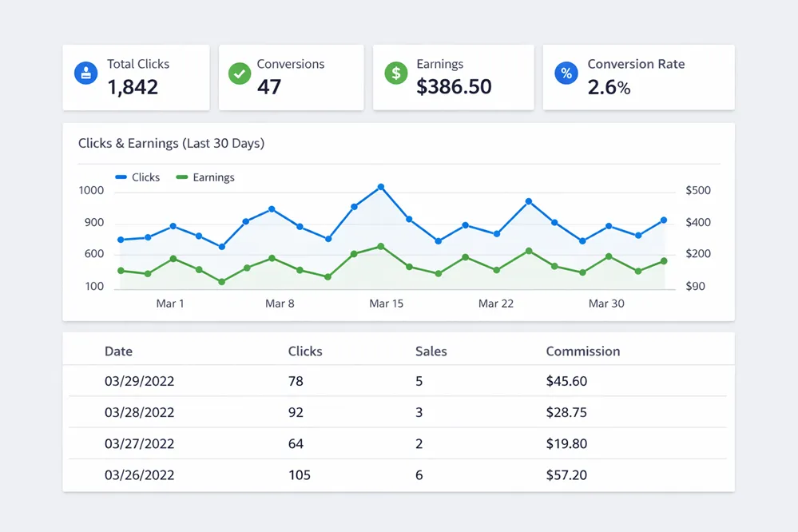The width and height of the screenshot is (798, 532).
Task: Open the Commission column header options
Action: pyautogui.click(x=582, y=351)
